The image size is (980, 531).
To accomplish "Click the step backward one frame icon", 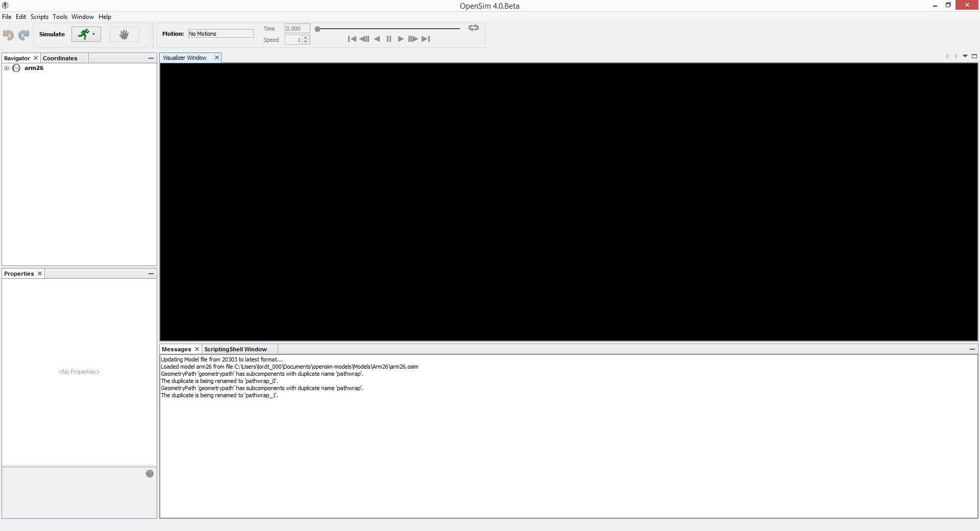I will (364, 39).
